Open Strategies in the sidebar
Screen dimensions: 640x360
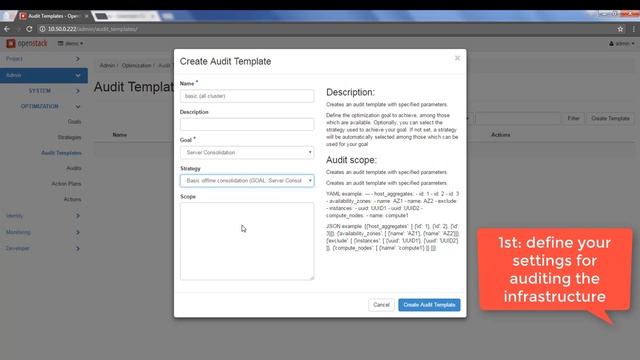pos(69,137)
